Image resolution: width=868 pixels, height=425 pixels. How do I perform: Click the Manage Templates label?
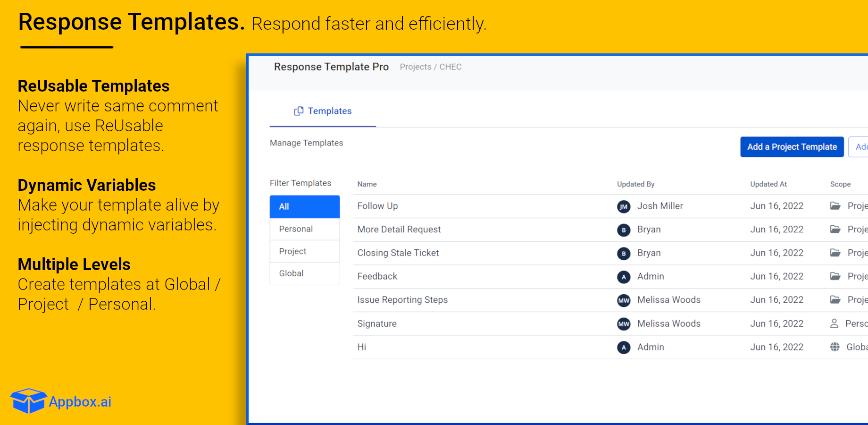tap(307, 143)
